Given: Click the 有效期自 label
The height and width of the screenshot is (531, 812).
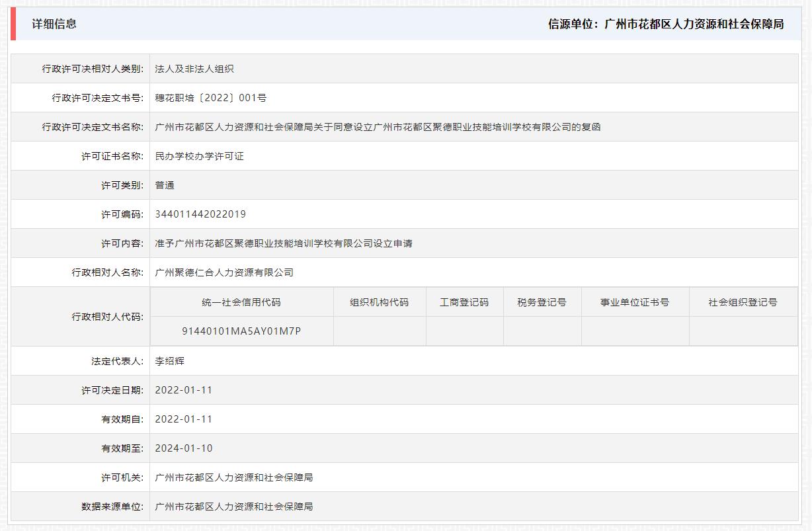Looking at the screenshot, I should click(122, 419).
